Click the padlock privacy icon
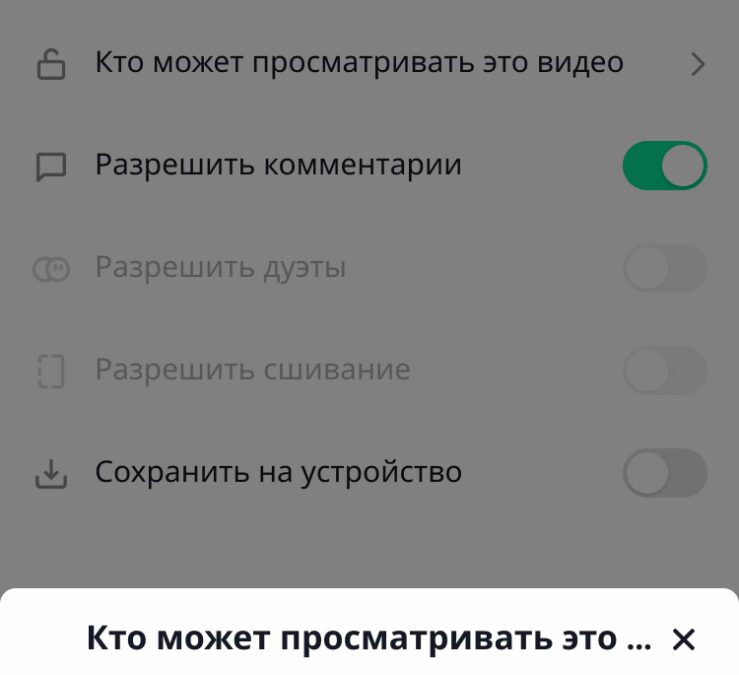Image resolution: width=739 pixels, height=675 pixels. (x=50, y=65)
